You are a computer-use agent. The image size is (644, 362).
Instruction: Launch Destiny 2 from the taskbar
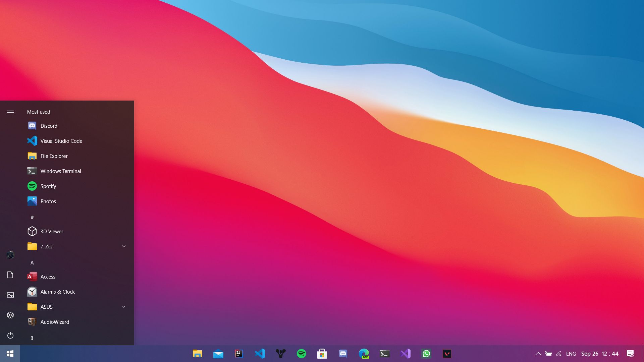tap(281, 353)
